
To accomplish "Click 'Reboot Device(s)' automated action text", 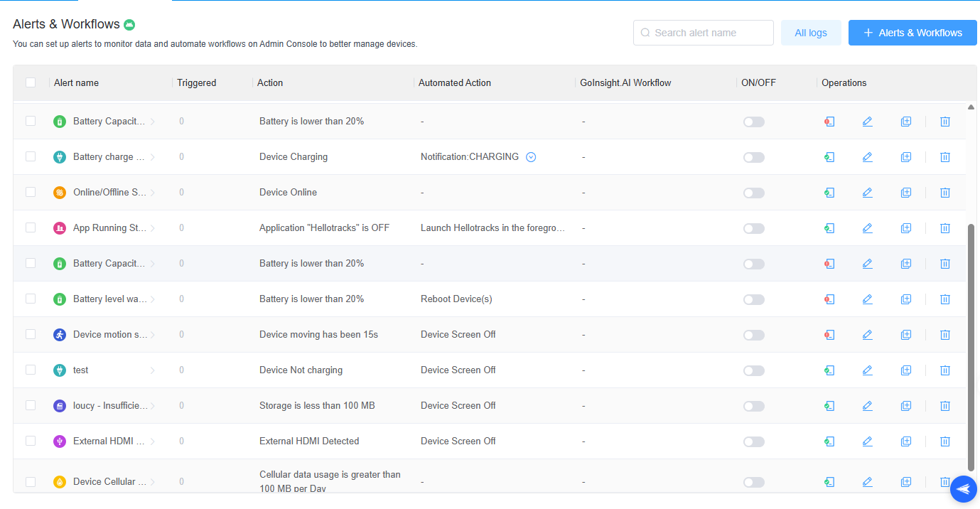I will (456, 299).
